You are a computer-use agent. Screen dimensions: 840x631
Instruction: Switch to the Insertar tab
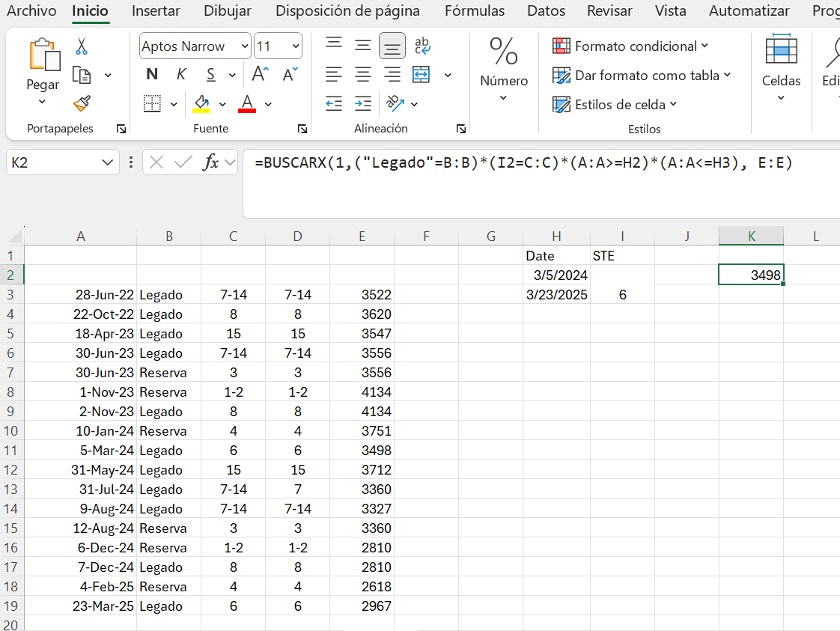(156, 10)
